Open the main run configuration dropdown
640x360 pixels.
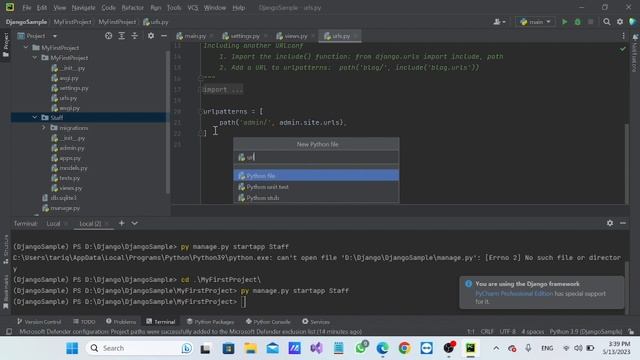pos(535,22)
